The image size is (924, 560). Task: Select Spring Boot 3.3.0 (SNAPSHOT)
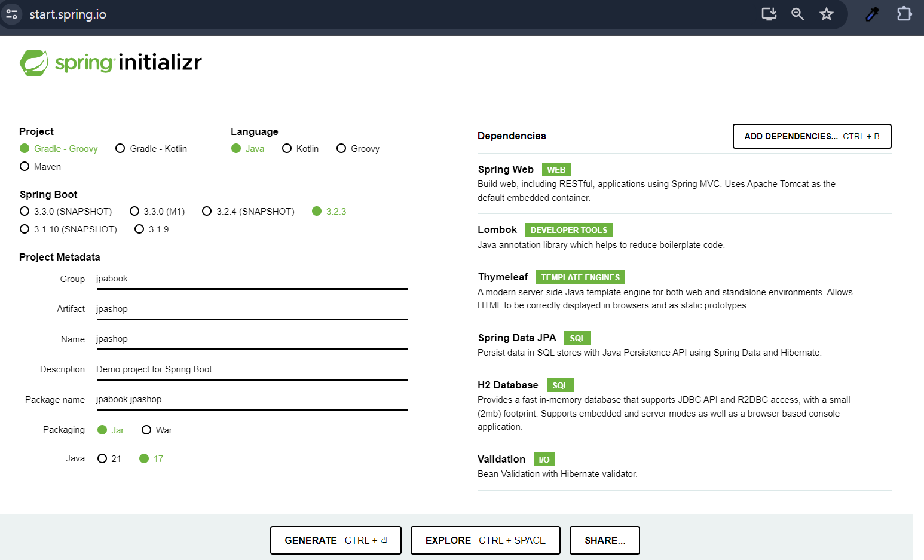(x=66, y=212)
